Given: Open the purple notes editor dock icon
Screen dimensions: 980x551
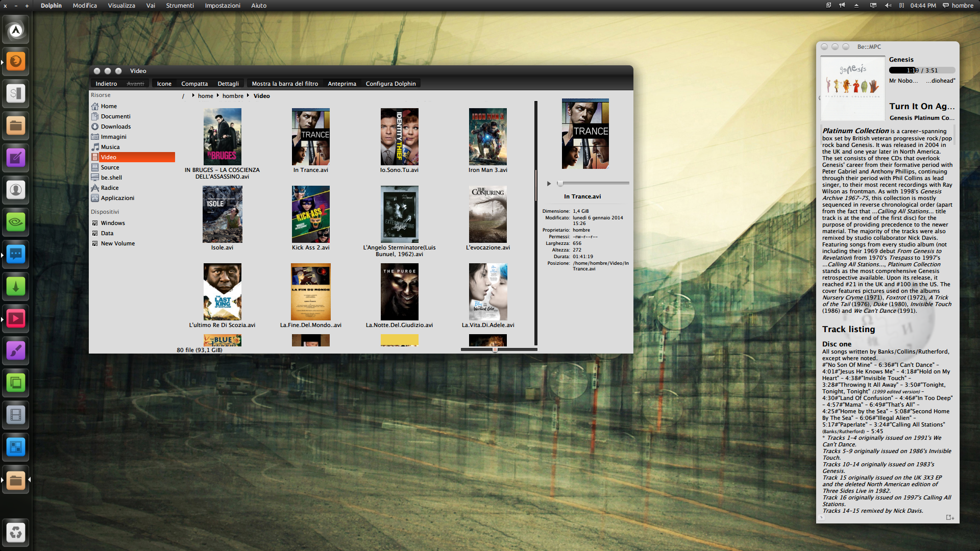Looking at the screenshot, I should [x=16, y=158].
